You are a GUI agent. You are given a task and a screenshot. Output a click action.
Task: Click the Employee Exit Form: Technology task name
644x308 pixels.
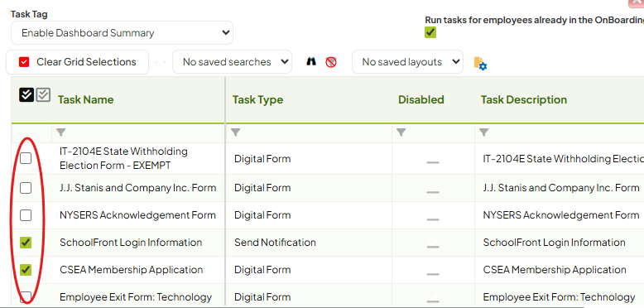tap(136, 297)
